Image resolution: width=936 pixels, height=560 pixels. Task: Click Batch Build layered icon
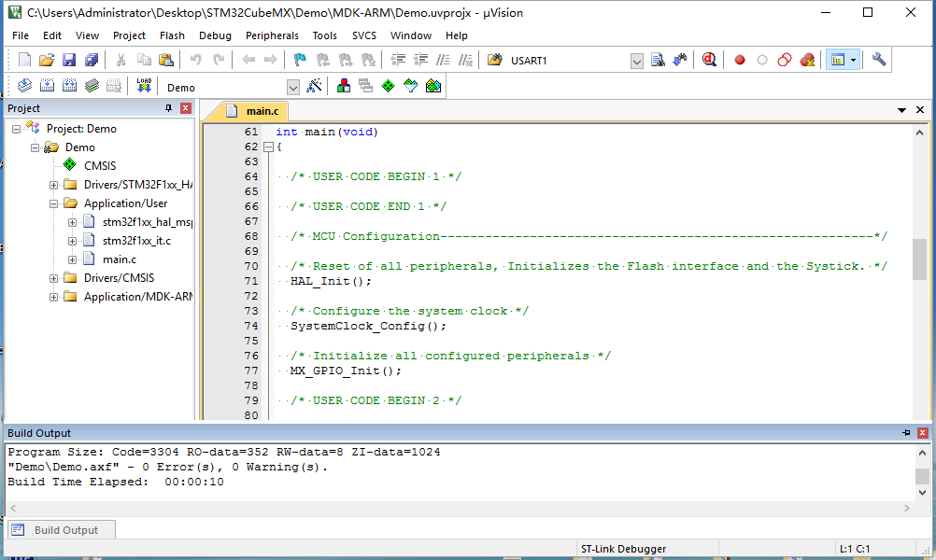[92, 86]
